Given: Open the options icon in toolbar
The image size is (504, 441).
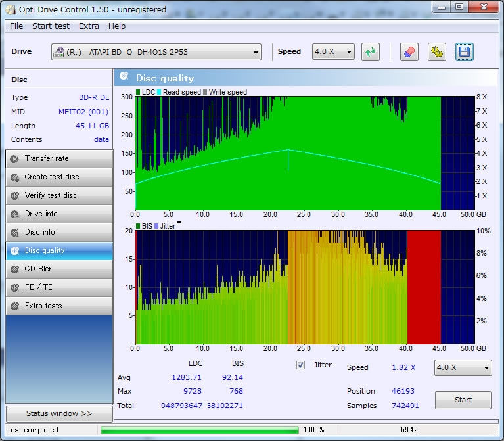Looking at the screenshot, I should [x=436, y=52].
